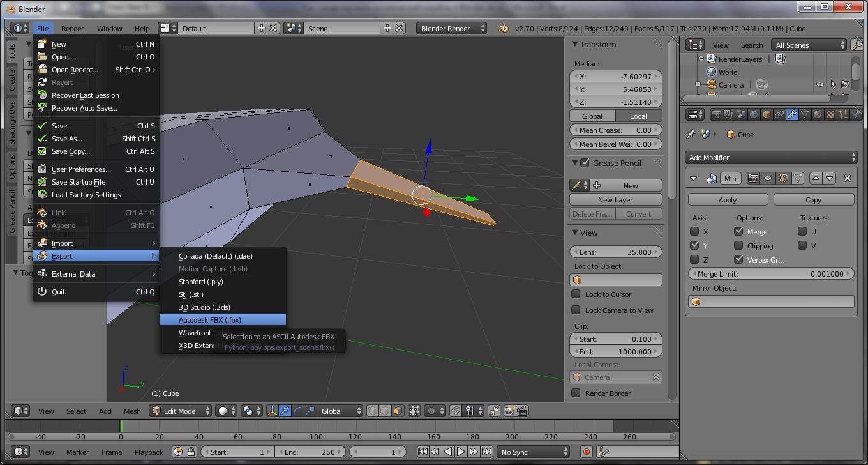Enable Render Border checkbox
868x465 pixels.
pyautogui.click(x=576, y=393)
